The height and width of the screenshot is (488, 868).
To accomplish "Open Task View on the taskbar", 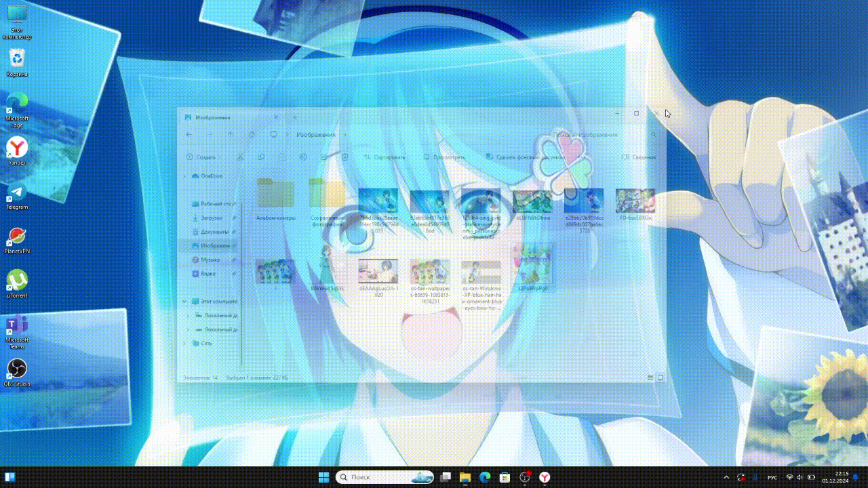I will (445, 477).
